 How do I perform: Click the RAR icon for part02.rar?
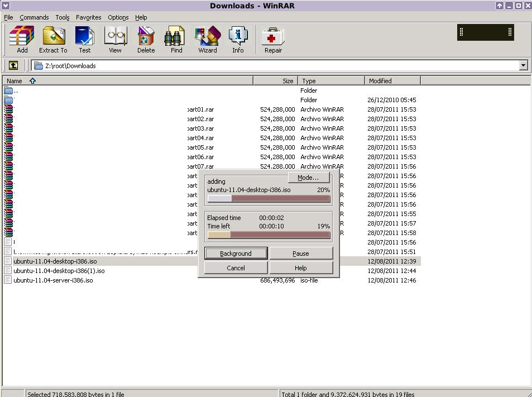(8, 119)
